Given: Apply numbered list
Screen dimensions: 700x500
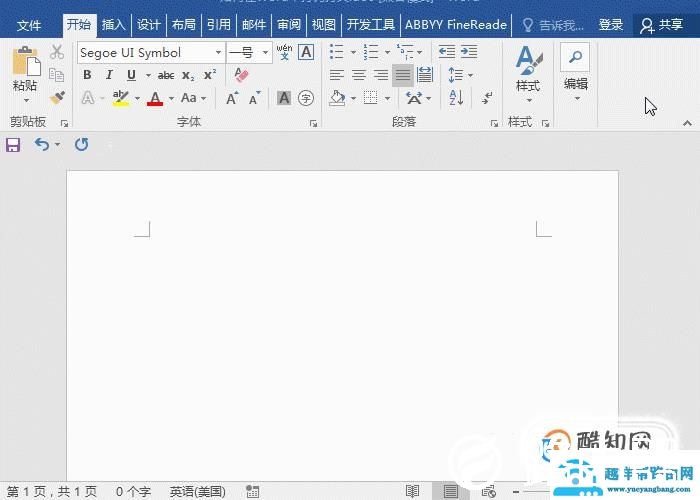Looking at the screenshot, I should (371, 52).
